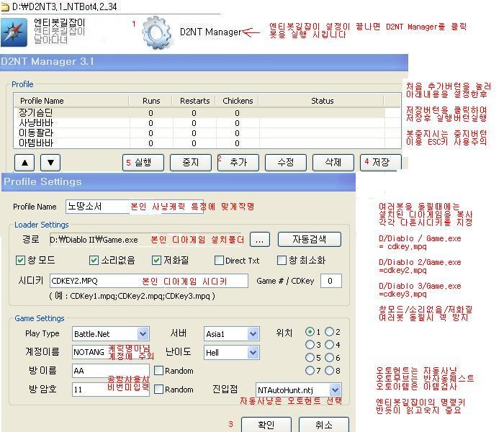Viewport: 504px width, 432px height.
Task: Browse for Game.exe with the ellipsis button
Action: pos(260,240)
